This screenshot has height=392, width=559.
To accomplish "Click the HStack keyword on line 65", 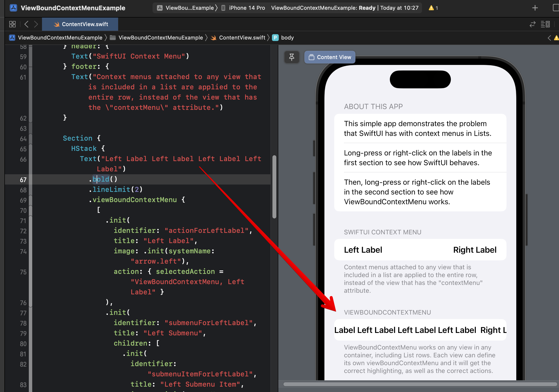I will click(x=84, y=148).
